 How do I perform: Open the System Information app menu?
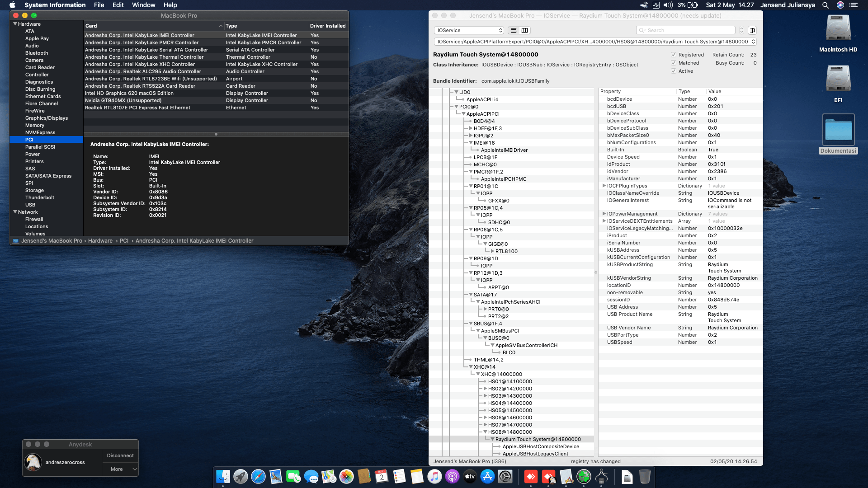(x=55, y=5)
